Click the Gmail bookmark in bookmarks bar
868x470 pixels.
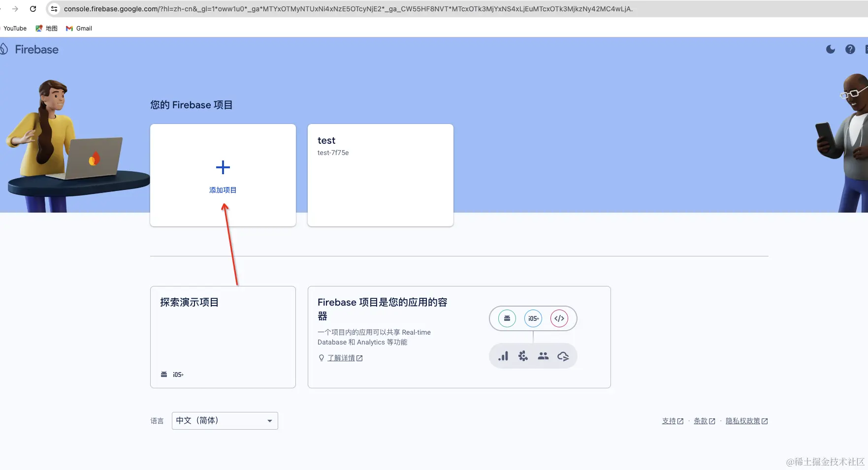click(x=79, y=29)
